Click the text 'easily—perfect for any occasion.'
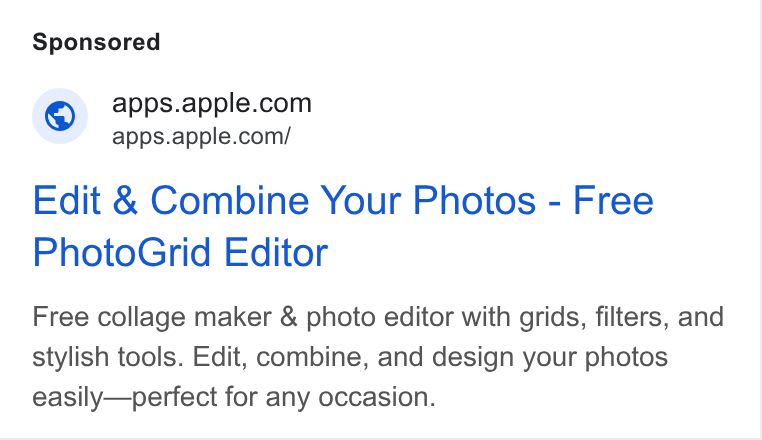The image size is (762, 440). 234,397
